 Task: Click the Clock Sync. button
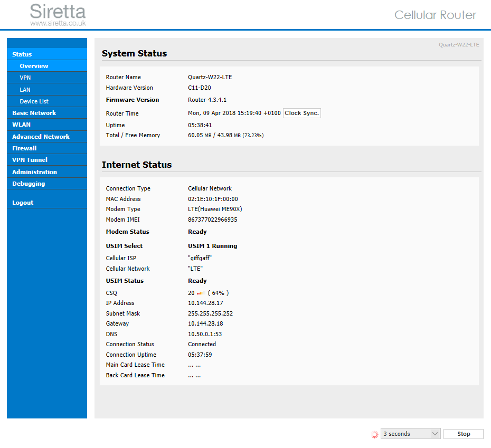coord(301,113)
